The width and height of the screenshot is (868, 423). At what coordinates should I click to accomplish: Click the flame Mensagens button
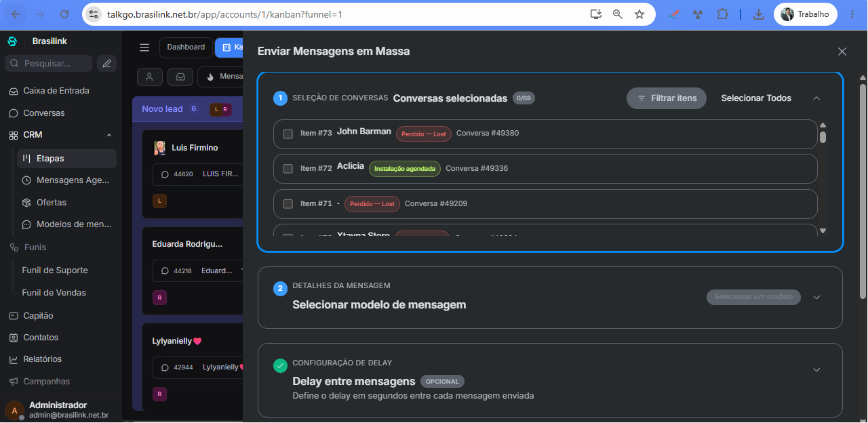[221, 77]
